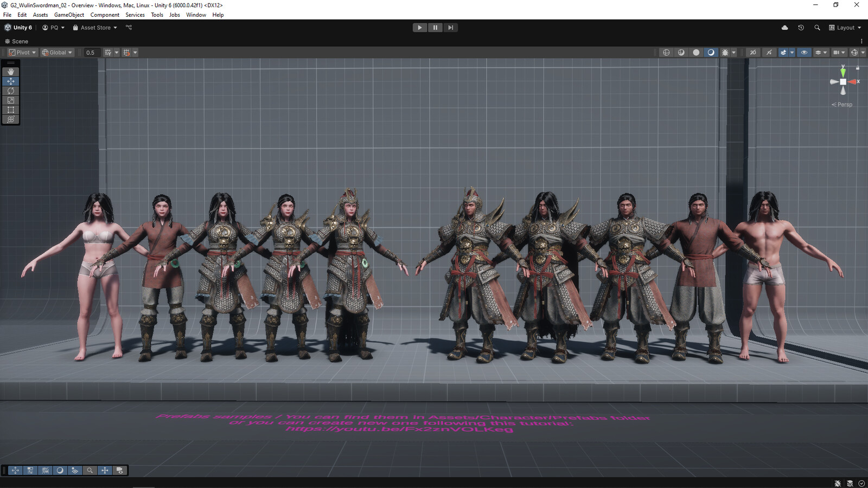This screenshot has width=868, height=488.
Task: Toggle Persp projection mode
Action: tap(842, 105)
